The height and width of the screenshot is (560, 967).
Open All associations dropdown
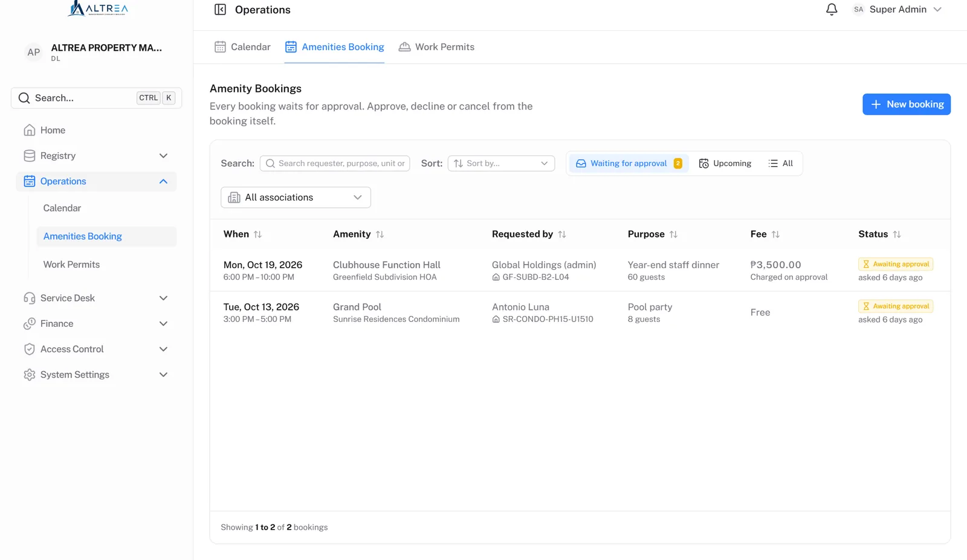(x=296, y=198)
